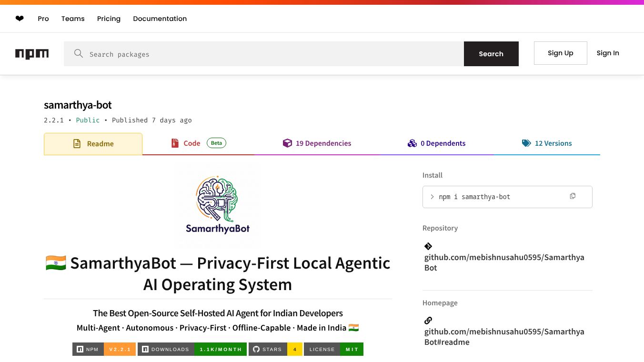Image resolution: width=644 pixels, height=362 pixels.
Task: Click the git repository diamond icon
Action: click(428, 246)
